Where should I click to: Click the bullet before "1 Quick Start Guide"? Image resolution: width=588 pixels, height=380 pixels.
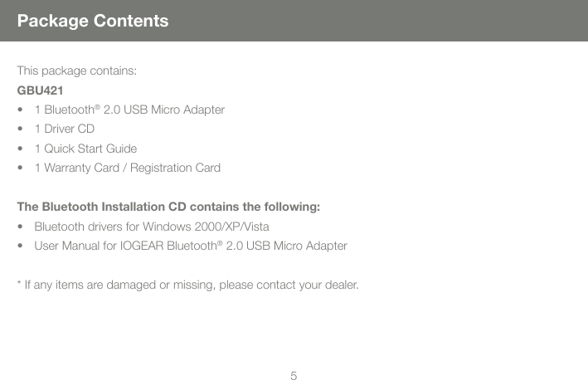20,149
